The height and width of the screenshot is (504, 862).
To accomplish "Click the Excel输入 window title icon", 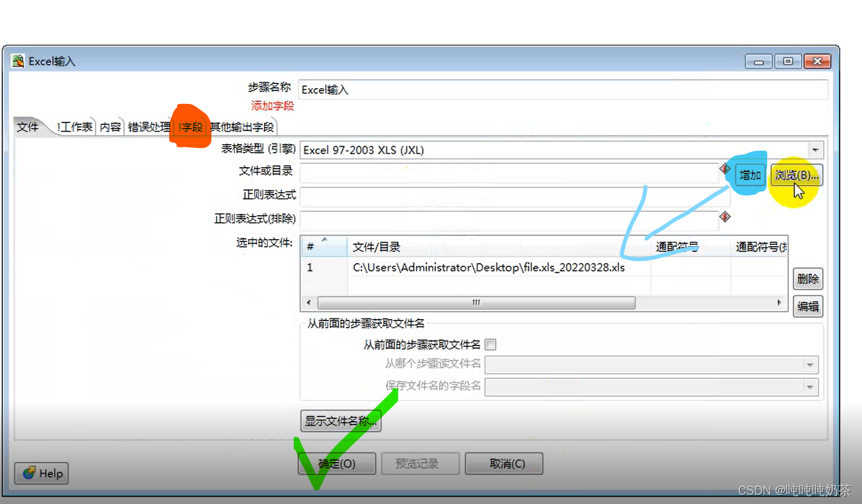I will [18, 61].
